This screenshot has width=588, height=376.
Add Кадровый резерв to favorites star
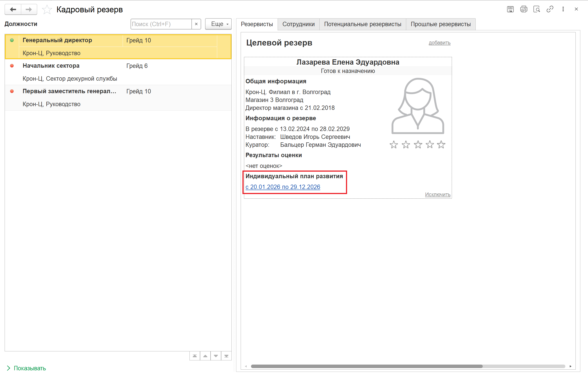[47, 10]
